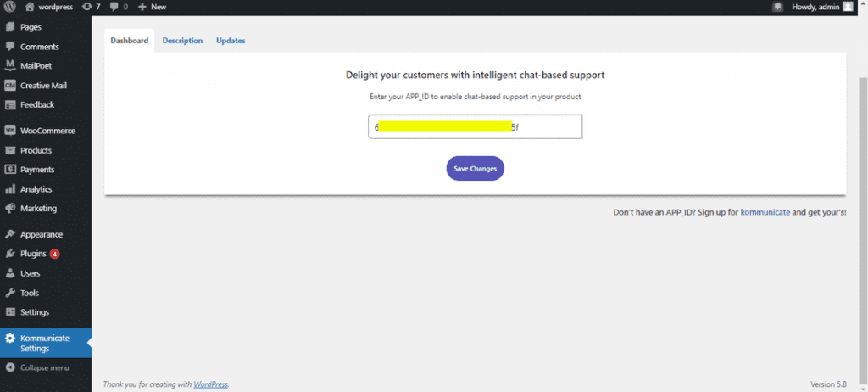Click the Analytics bar chart icon
This screenshot has width=868, height=392.
10,189
